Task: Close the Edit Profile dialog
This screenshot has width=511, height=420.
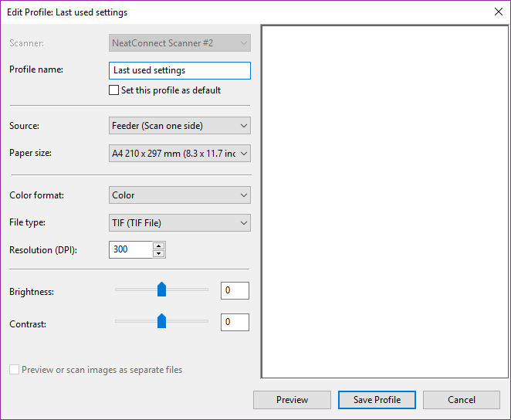Action: tap(499, 12)
